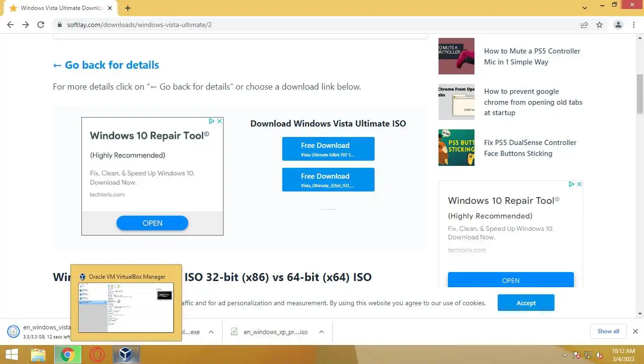The height and width of the screenshot is (364, 644).
Task: Open How to Mute a PS5 Controller article
Action: (532, 56)
